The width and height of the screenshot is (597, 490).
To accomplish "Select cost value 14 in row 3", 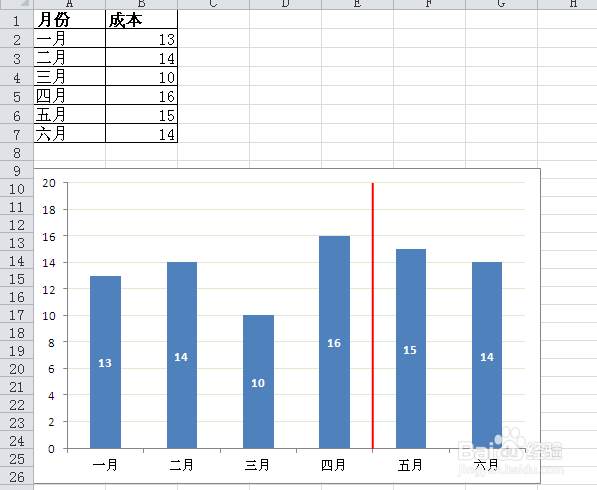I will [x=141, y=57].
